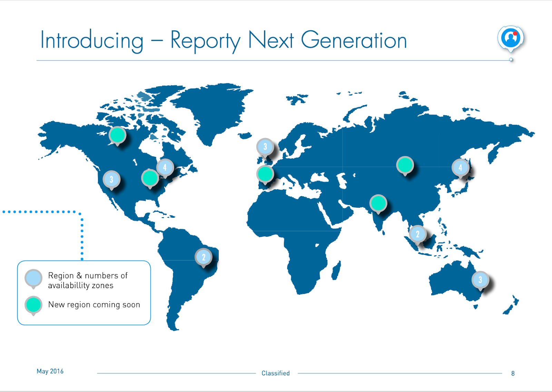The image size is (552, 392).
Task: Click 'Region & numbers of availability zones' text
Action: click(x=88, y=280)
